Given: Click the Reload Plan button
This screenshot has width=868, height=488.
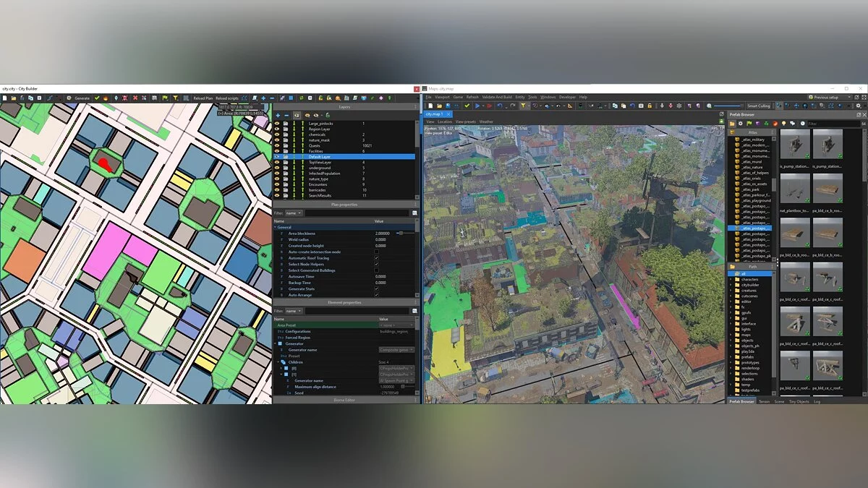Looking at the screenshot, I should pyautogui.click(x=203, y=98).
